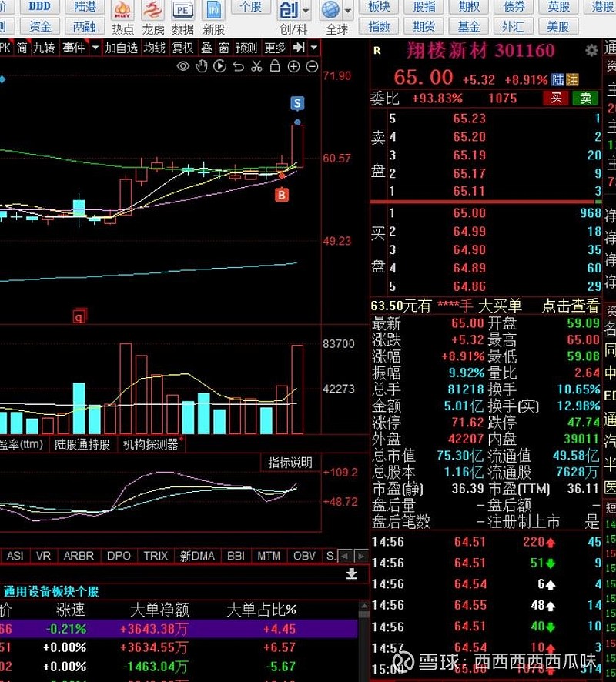Switch to the 陆股通持股 tab

pos(82,444)
